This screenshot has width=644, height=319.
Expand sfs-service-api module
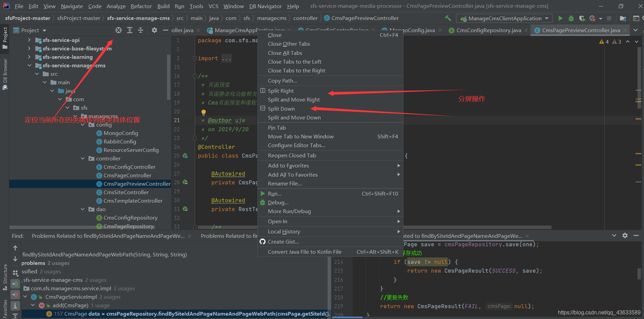click(x=29, y=40)
